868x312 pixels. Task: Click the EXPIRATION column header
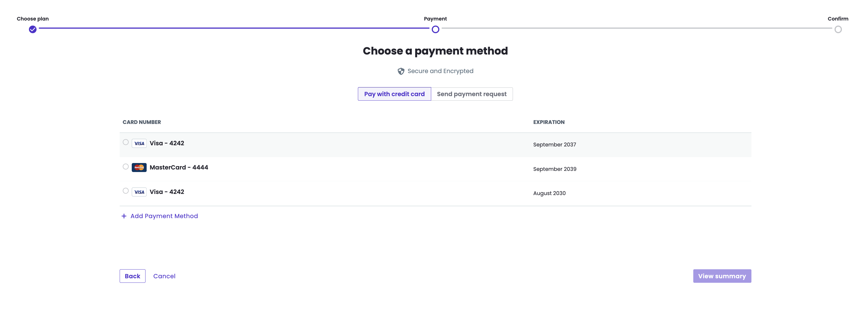click(549, 122)
